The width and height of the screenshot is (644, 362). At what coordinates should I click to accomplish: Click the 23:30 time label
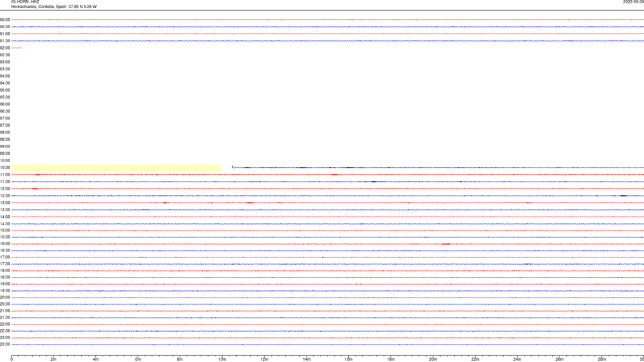click(x=5, y=345)
